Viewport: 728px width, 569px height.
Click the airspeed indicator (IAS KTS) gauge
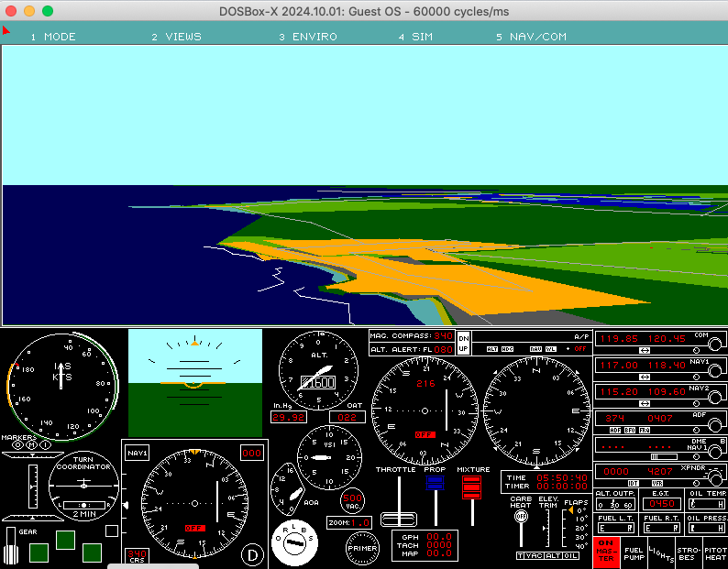62,387
